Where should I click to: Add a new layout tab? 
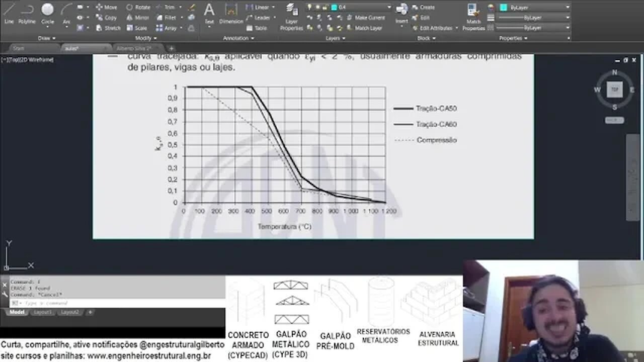coord(90,312)
